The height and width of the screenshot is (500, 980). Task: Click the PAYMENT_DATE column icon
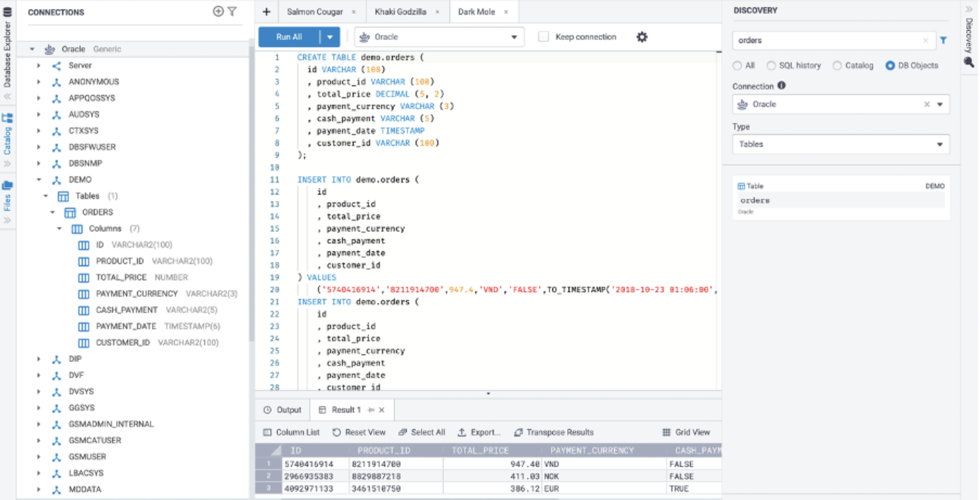tap(83, 326)
